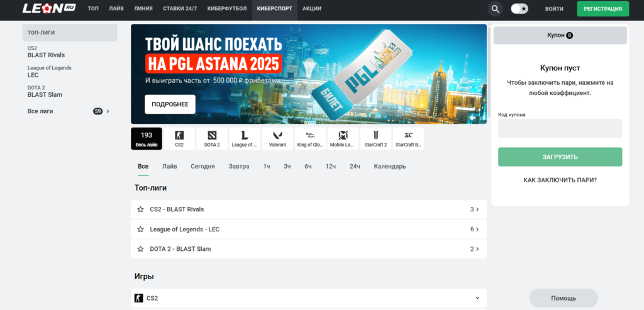The image size is (644, 310).
Task: Expand the CS2 games section chevron
Action: [x=477, y=298]
